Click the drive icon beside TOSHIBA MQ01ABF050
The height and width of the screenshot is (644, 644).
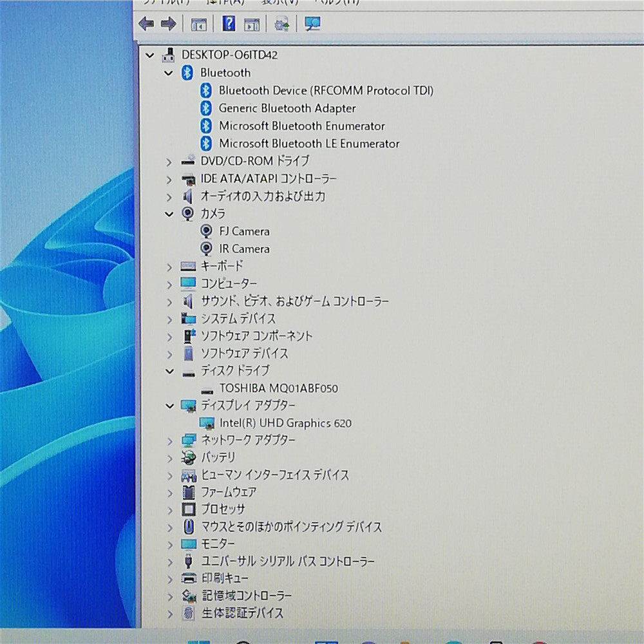click(x=207, y=391)
